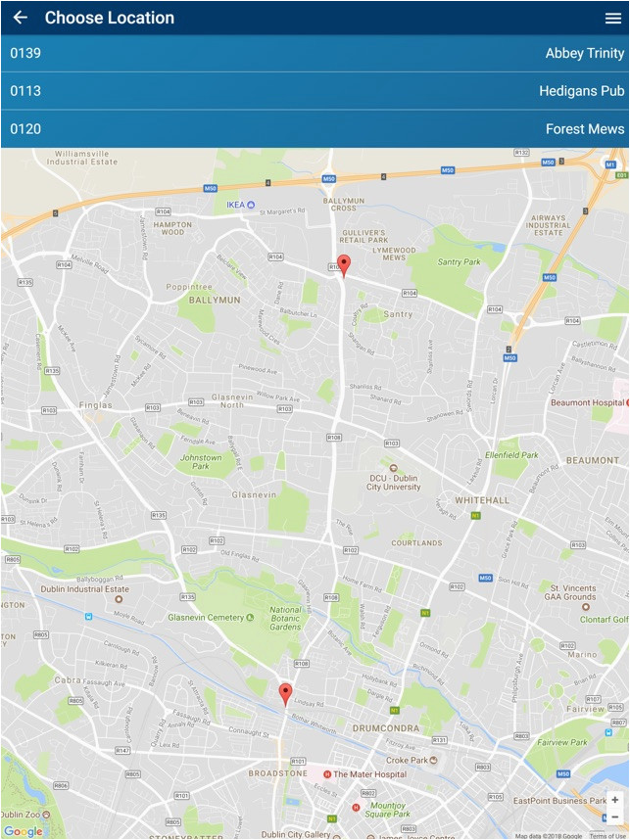The height and width of the screenshot is (840, 630).
Task: Tap The Mater Hospital H icon
Action: [326, 774]
